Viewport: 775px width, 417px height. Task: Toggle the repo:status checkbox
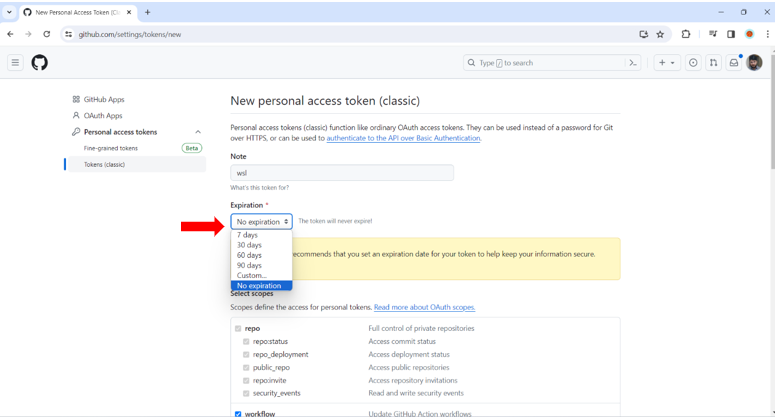pyautogui.click(x=246, y=341)
